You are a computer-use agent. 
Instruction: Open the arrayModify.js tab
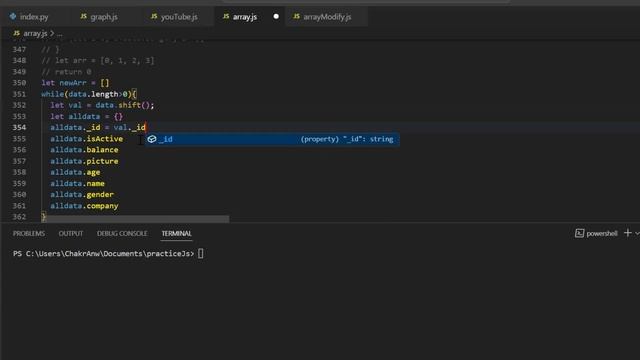327,17
